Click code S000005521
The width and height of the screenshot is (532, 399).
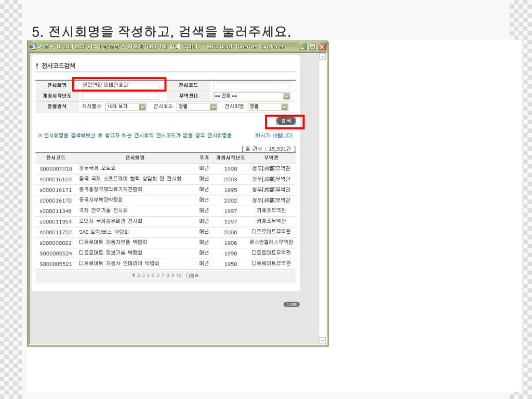pos(56,264)
